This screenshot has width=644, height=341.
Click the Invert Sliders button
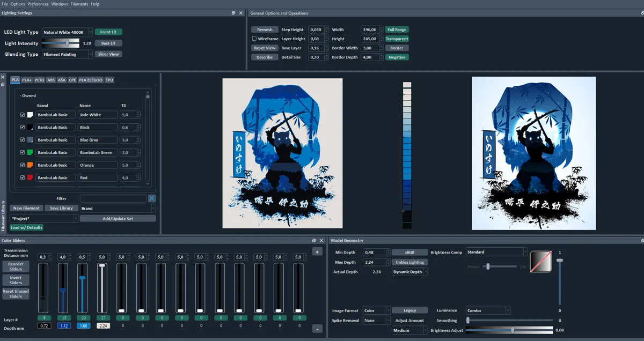(x=16, y=280)
